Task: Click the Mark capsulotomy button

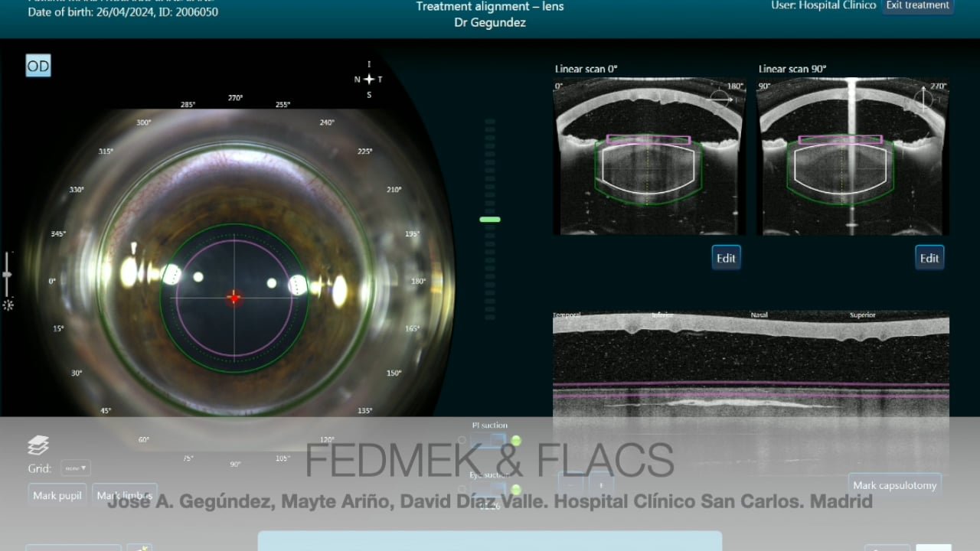Action: [x=894, y=485]
